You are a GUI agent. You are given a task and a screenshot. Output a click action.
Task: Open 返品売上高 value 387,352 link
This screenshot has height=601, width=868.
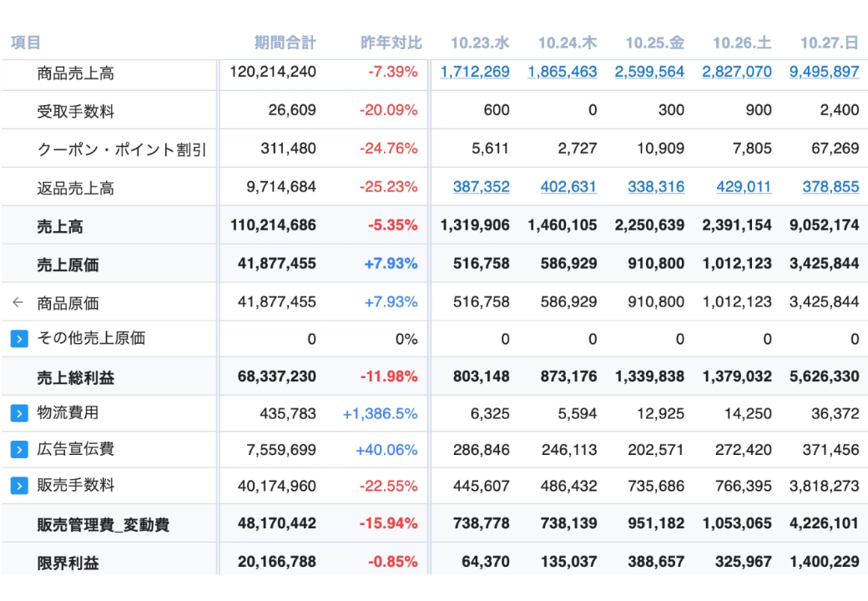point(481,187)
